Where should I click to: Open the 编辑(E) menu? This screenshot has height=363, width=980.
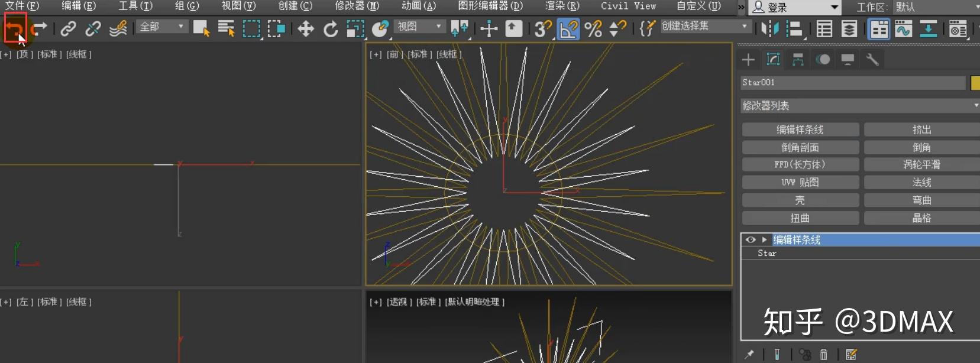pyautogui.click(x=79, y=6)
